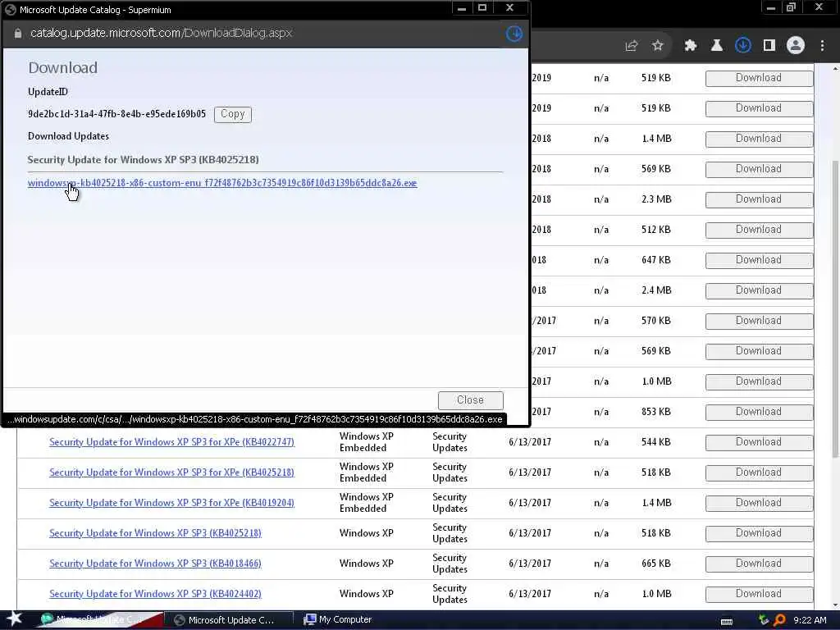Open the browser three-dot menu
Image resolution: width=840 pixels, height=630 pixels.
pyautogui.click(x=822, y=46)
